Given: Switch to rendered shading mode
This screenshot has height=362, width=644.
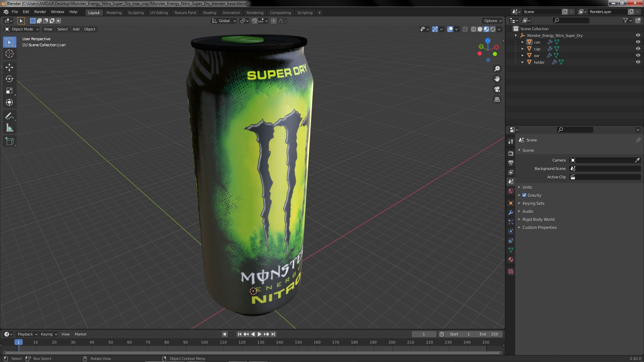Looking at the screenshot, I should (x=493, y=29).
